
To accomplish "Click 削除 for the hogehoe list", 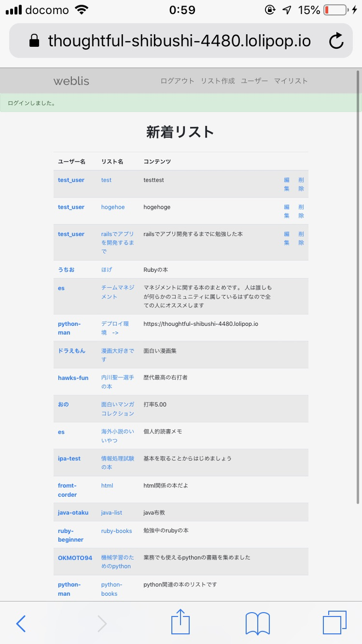I will pos(301,211).
